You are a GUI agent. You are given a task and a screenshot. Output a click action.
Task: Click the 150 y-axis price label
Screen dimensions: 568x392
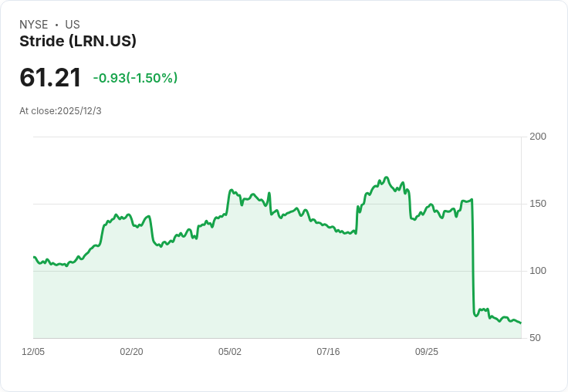(x=537, y=204)
